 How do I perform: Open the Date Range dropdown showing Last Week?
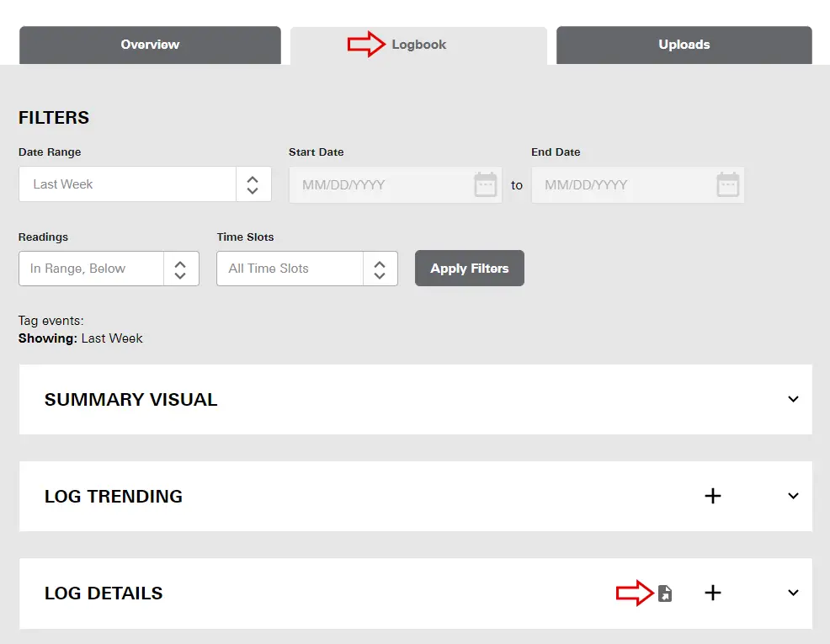(x=145, y=184)
